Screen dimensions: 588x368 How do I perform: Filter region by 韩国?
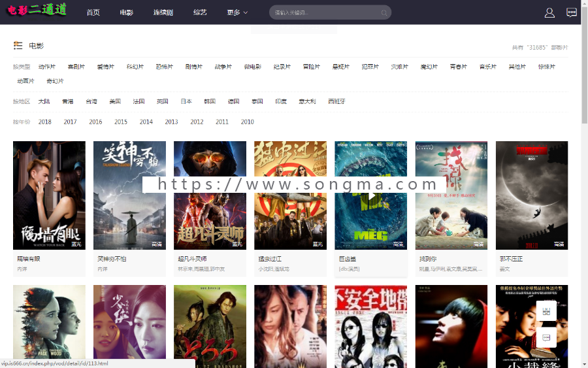(210, 102)
